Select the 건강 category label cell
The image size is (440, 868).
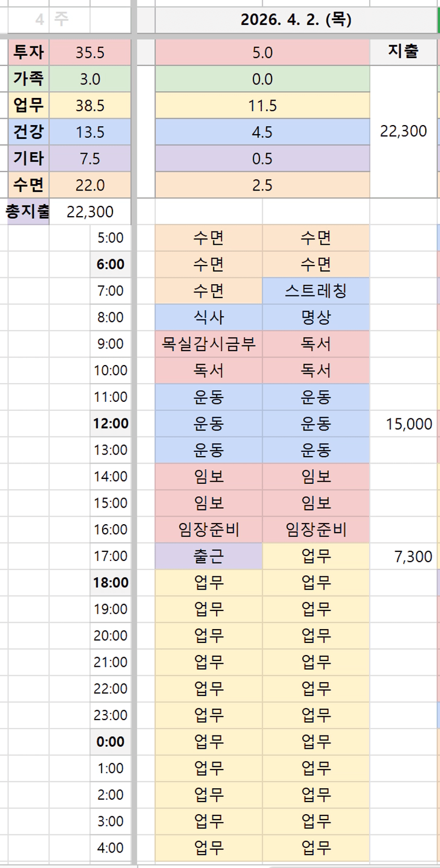click(29, 132)
